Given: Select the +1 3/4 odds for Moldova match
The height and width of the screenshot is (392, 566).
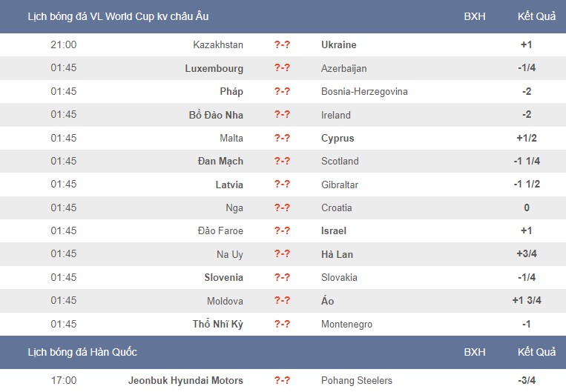Looking at the screenshot, I should coord(526,300).
